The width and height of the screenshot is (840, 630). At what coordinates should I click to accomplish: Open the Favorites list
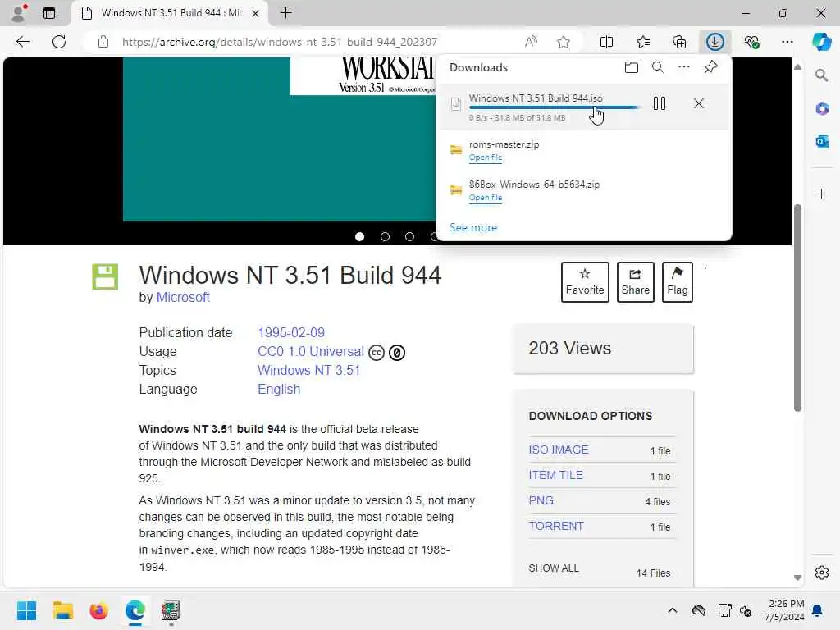pyautogui.click(x=643, y=42)
